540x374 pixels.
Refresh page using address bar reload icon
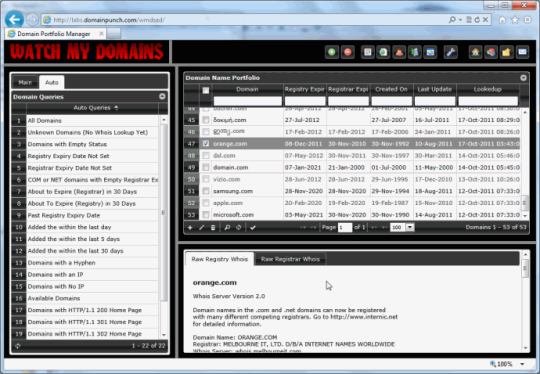click(x=477, y=20)
